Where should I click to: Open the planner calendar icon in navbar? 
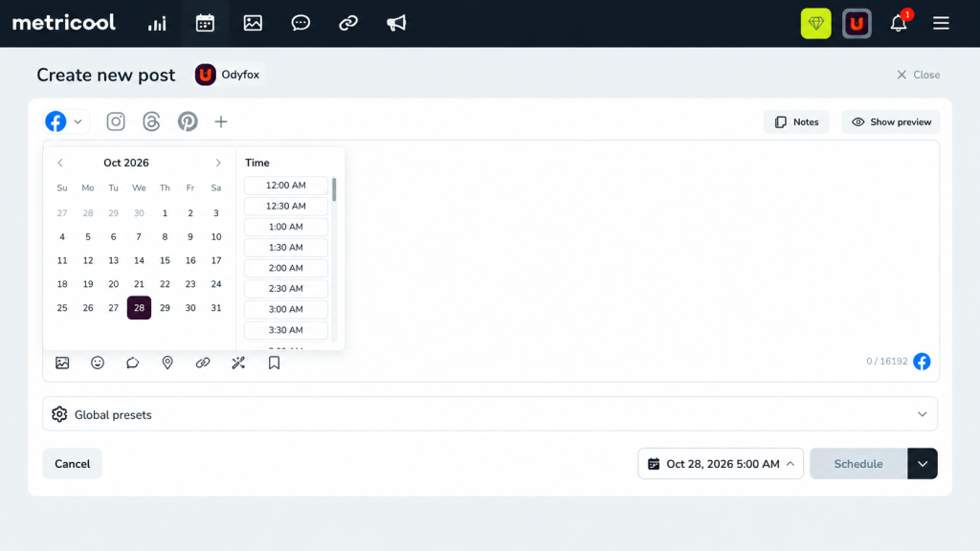205,24
